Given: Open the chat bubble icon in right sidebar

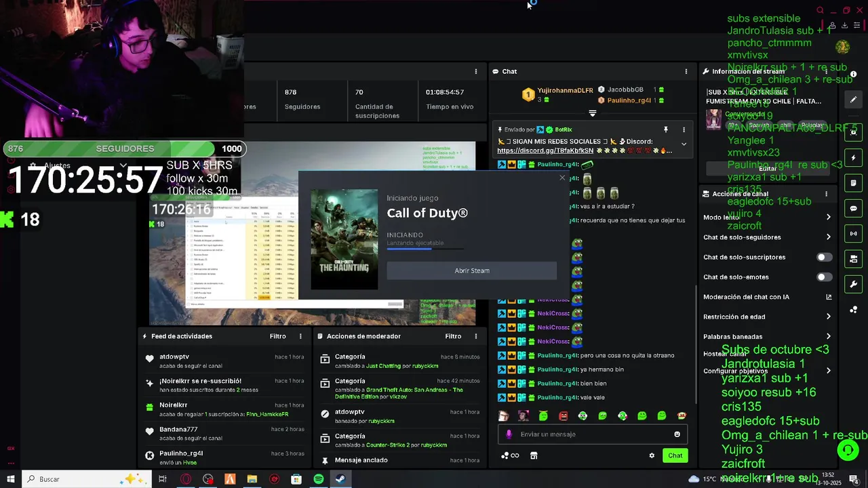Looking at the screenshot, I should pyautogui.click(x=854, y=209).
